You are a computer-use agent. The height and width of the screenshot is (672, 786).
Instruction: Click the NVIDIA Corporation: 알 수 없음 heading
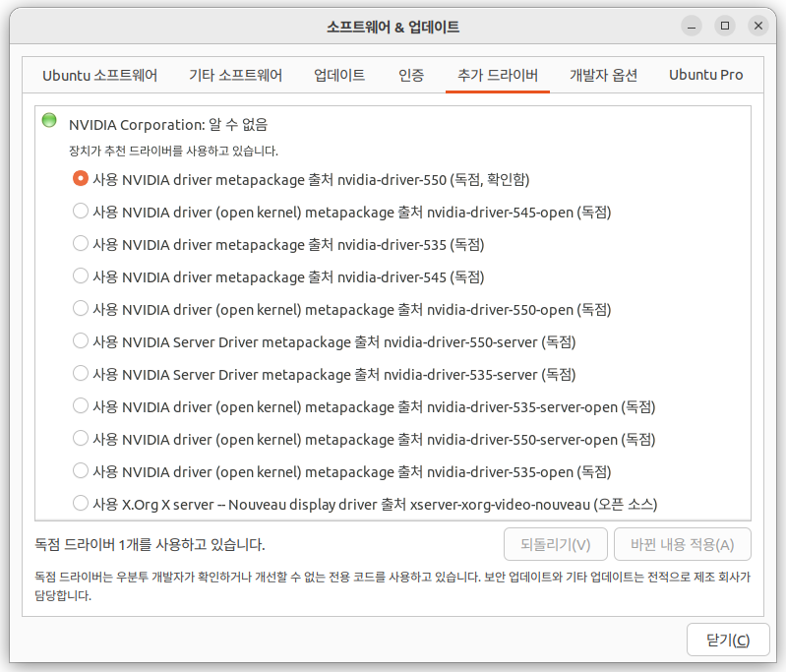click(168, 124)
